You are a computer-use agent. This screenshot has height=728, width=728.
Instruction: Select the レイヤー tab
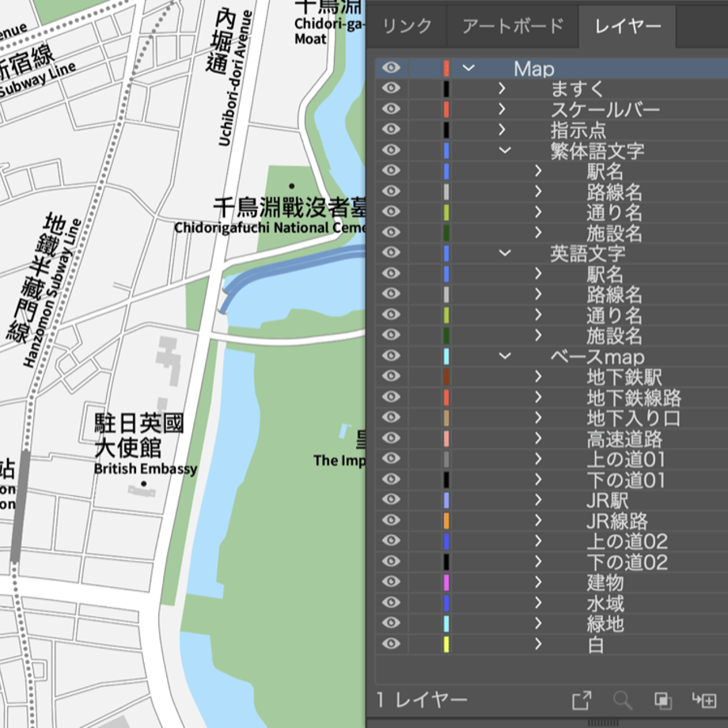628,26
